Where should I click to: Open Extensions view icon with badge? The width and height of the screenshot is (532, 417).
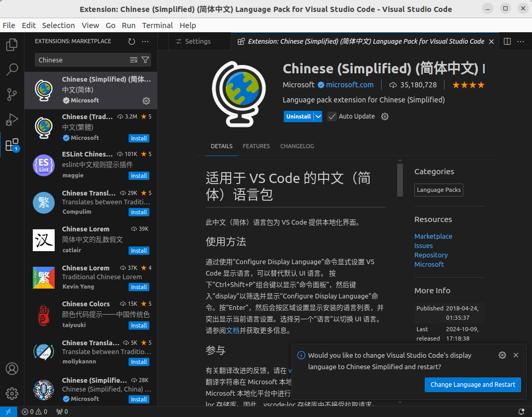12,145
